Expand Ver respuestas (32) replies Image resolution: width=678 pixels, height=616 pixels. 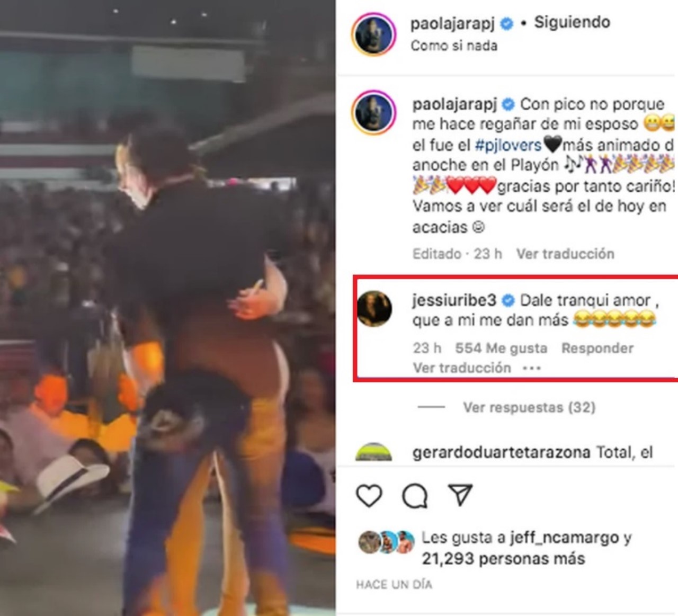point(529,407)
